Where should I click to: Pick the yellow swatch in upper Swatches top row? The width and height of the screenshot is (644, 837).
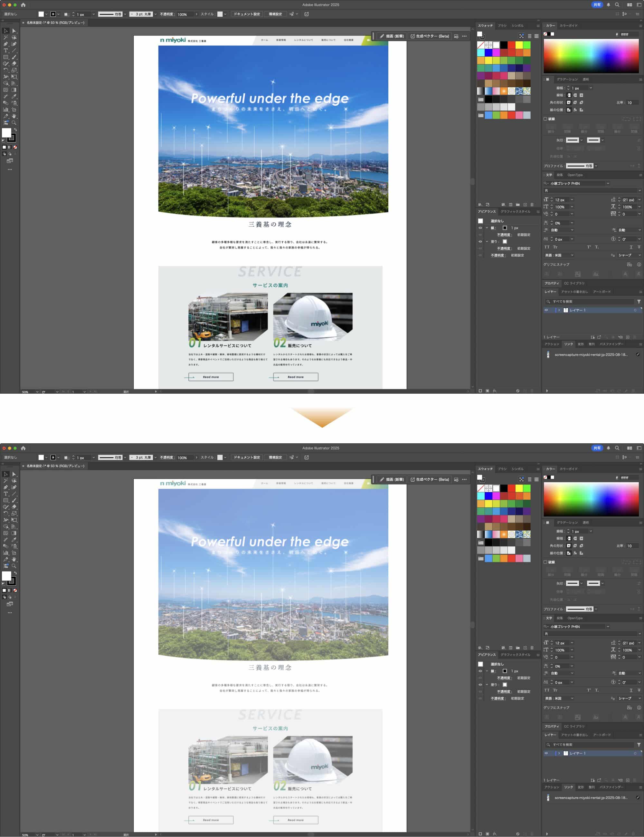click(519, 45)
